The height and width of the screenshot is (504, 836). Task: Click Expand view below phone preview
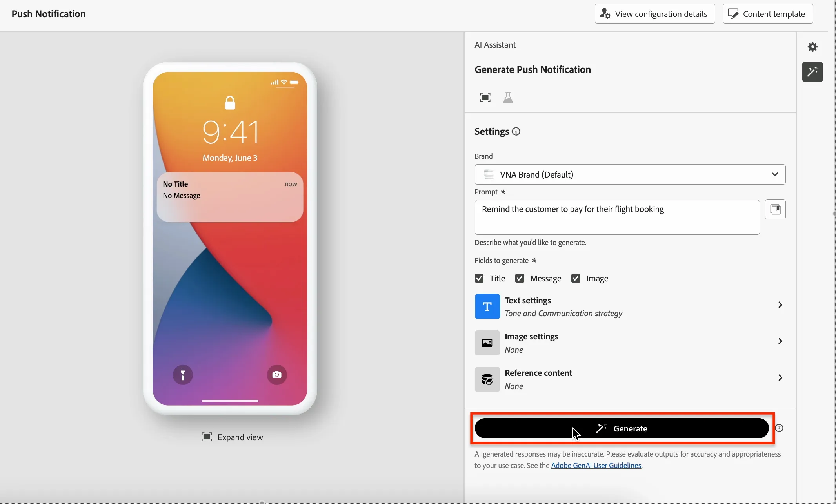(x=232, y=437)
